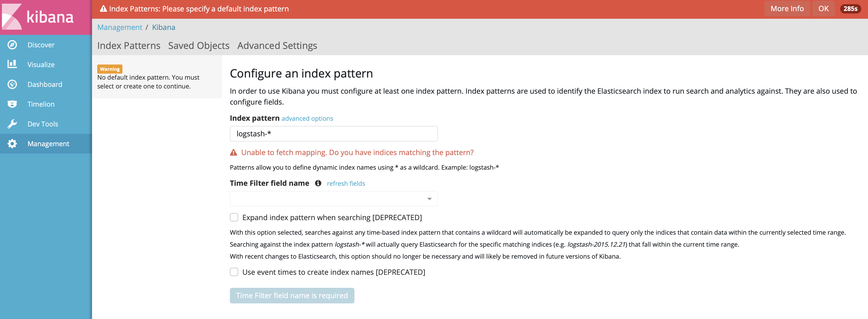Click the Timelion mask icon

[x=12, y=104]
